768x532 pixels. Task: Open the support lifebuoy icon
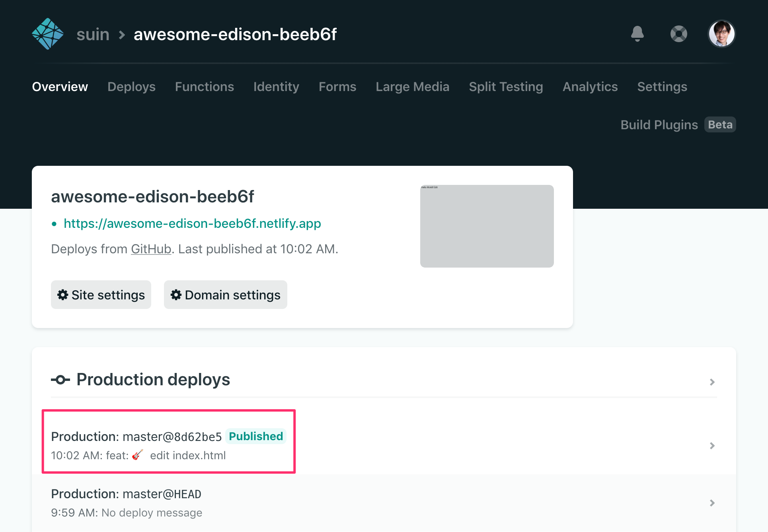(679, 34)
